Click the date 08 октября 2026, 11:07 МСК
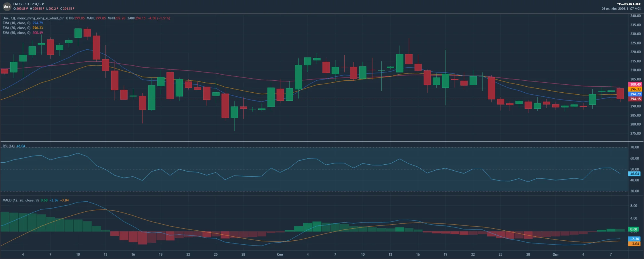The image size is (644, 259). tap(621, 9)
